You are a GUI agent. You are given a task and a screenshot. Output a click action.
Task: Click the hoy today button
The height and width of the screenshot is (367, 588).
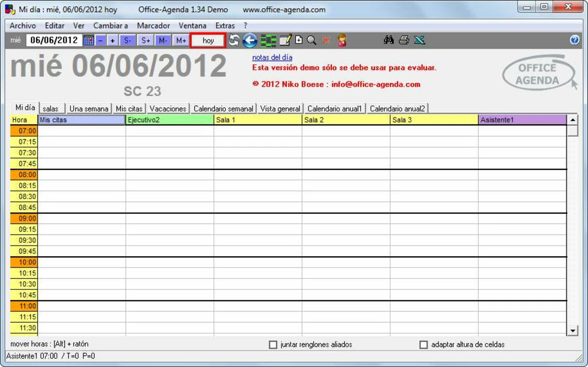tap(208, 40)
